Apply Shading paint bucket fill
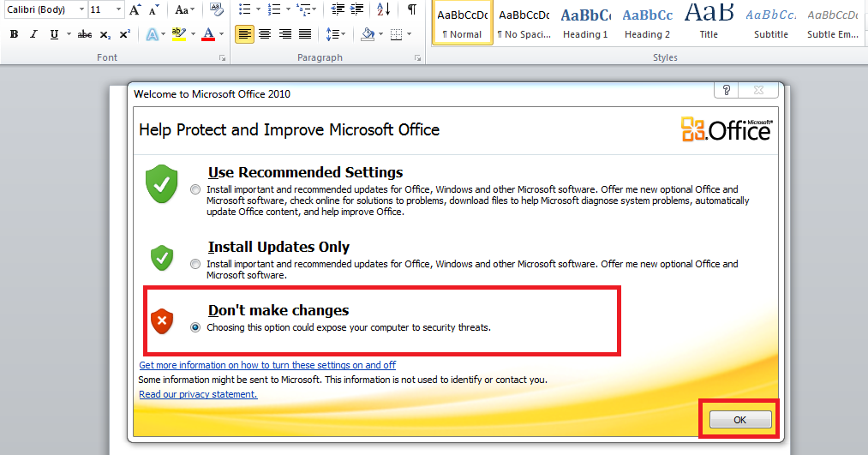This screenshot has width=868, height=455. pyautogui.click(x=368, y=34)
